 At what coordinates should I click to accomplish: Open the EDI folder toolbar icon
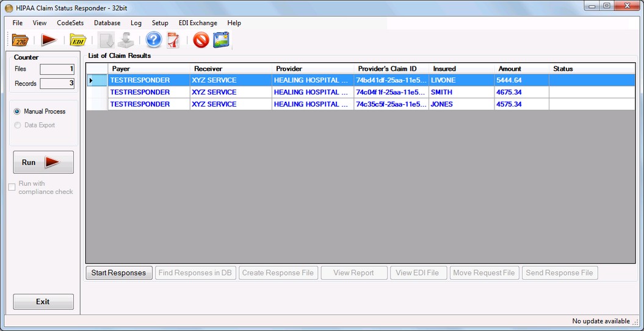pos(78,41)
